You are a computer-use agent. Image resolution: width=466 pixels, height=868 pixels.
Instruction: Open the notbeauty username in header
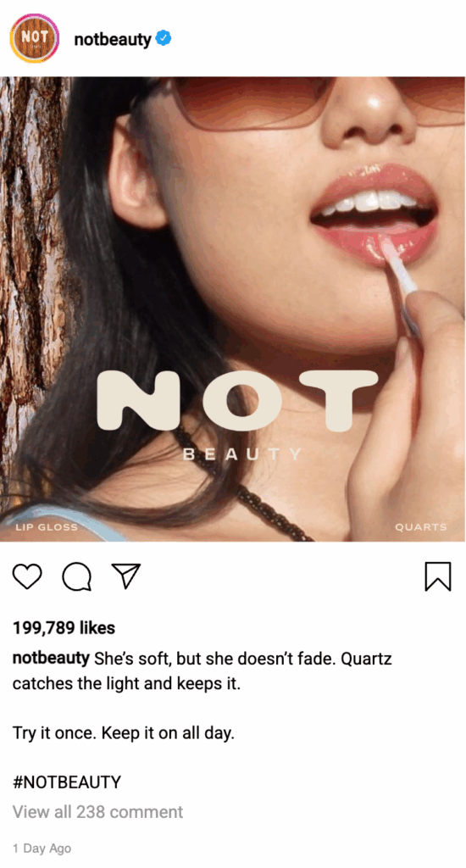click(113, 39)
